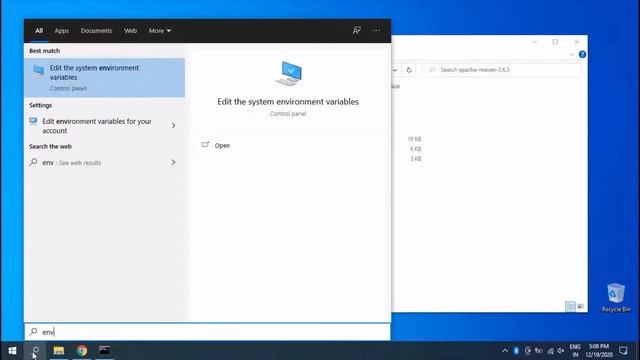640x360 pixels.
Task: Switch to the Web search tab
Action: [x=131, y=31]
